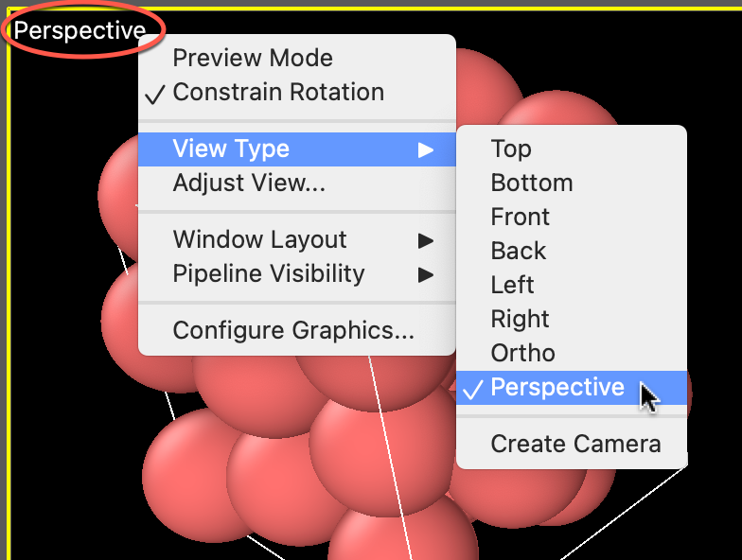Viewport: 742px width, 560px height.
Task: Select Preview Mode menu entry
Action: [253, 58]
